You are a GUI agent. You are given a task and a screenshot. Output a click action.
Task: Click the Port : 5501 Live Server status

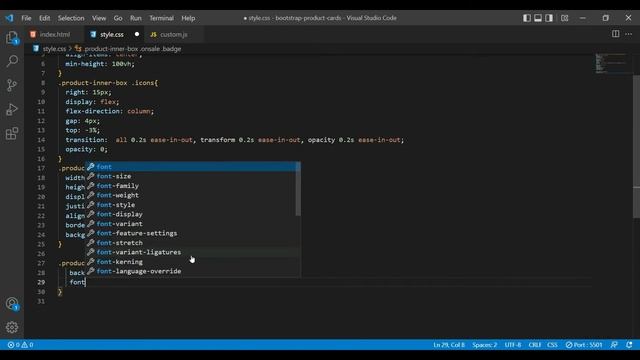[x=584, y=345]
